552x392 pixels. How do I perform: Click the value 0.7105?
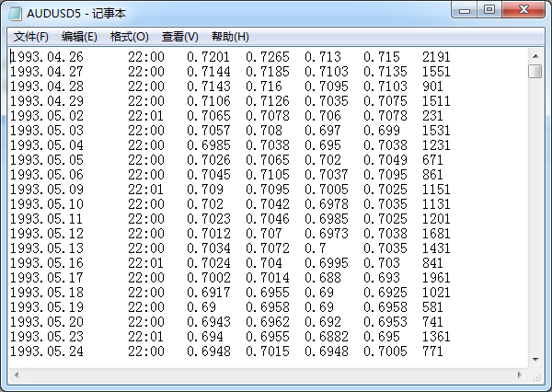268,175
